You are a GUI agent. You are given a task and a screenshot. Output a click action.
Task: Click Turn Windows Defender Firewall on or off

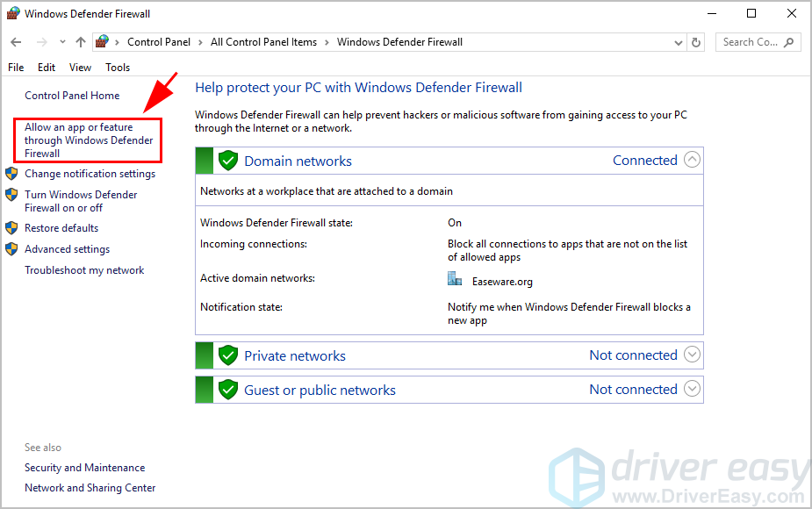(x=81, y=201)
